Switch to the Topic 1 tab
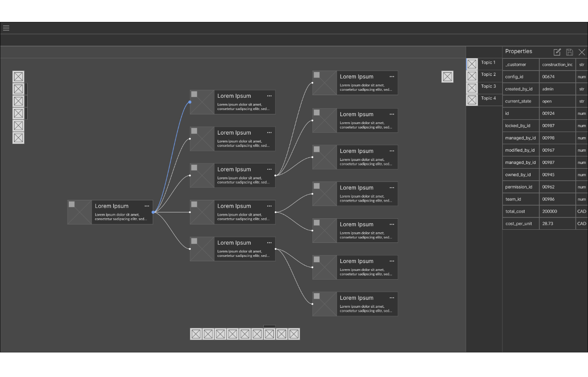The width and height of the screenshot is (588, 377). 488,63
